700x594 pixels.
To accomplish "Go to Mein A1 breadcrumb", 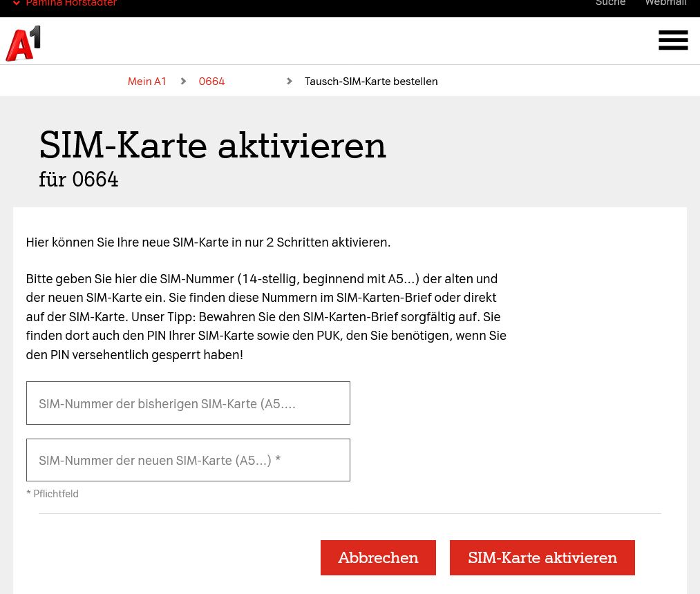I will [x=147, y=82].
